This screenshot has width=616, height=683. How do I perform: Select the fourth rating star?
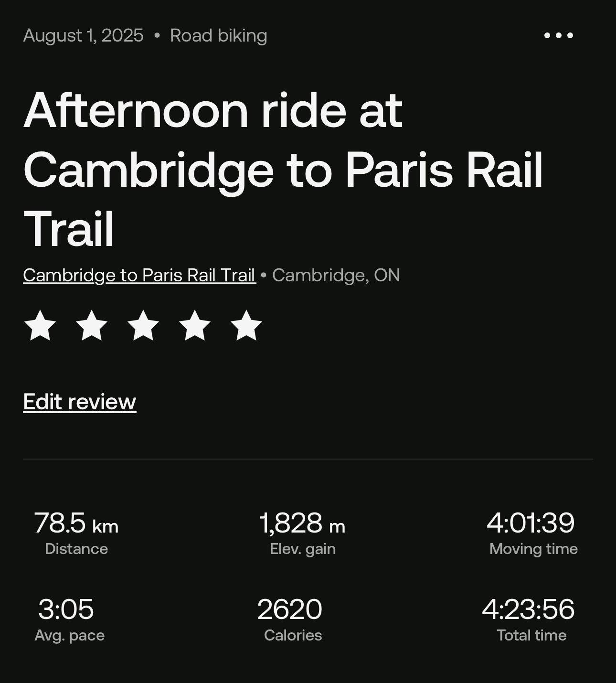click(x=195, y=325)
